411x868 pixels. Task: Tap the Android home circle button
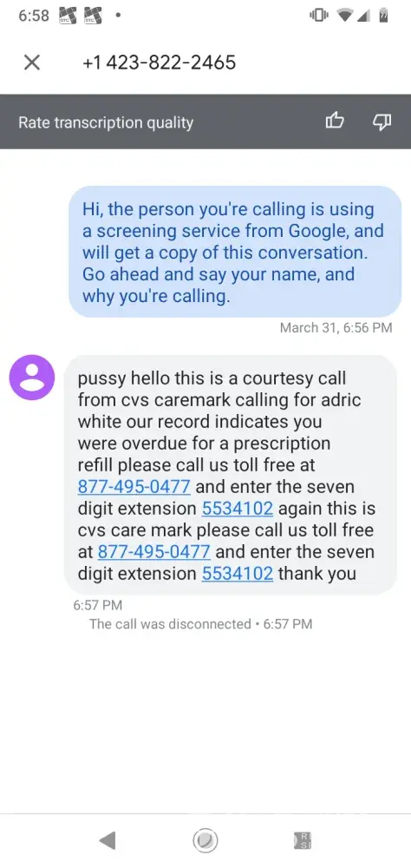click(x=205, y=841)
